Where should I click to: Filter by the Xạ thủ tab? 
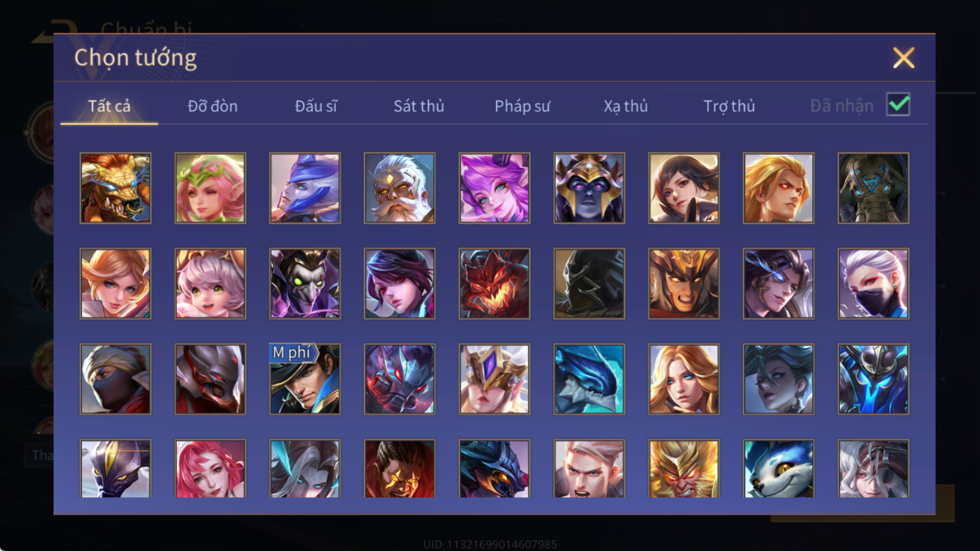click(625, 106)
